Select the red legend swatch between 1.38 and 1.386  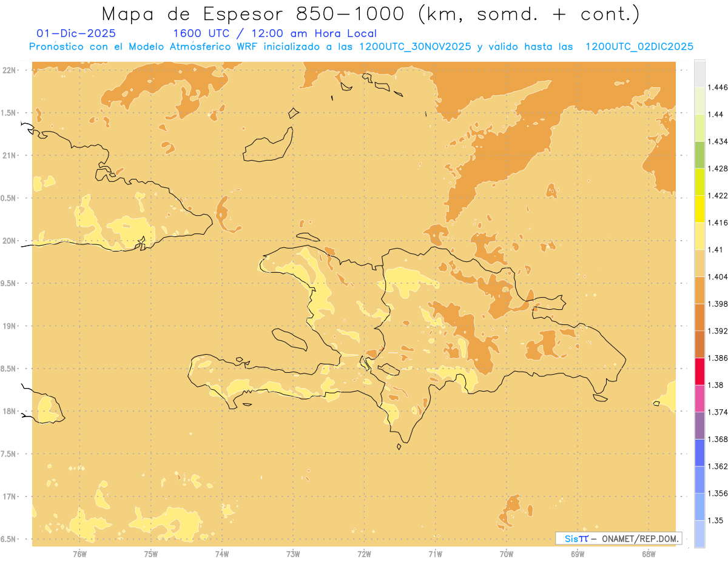699,372
